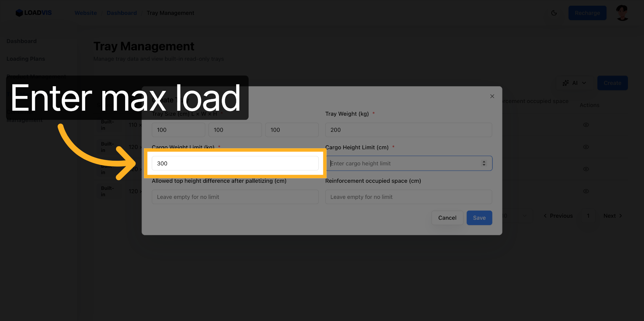Viewport: 644px width, 321px height.
Task: Click the LoadVis logo icon
Action: pos(19,13)
